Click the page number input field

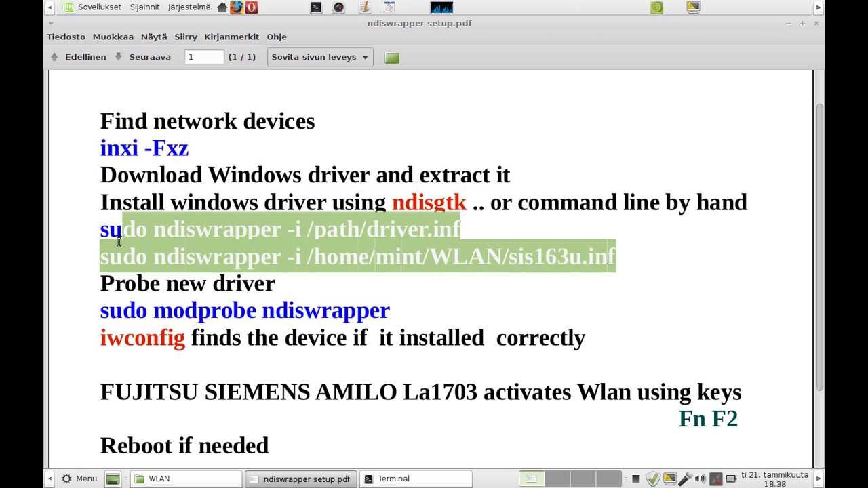click(x=204, y=57)
